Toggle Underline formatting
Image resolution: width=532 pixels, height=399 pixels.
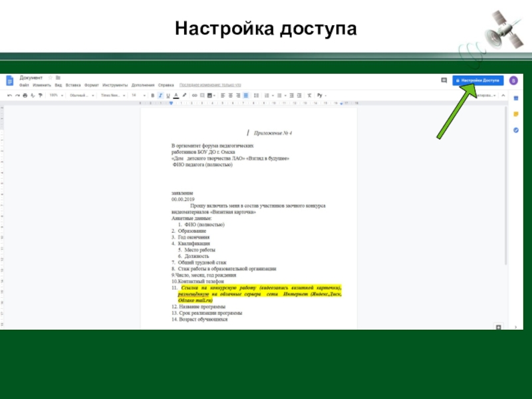(x=167, y=96)
